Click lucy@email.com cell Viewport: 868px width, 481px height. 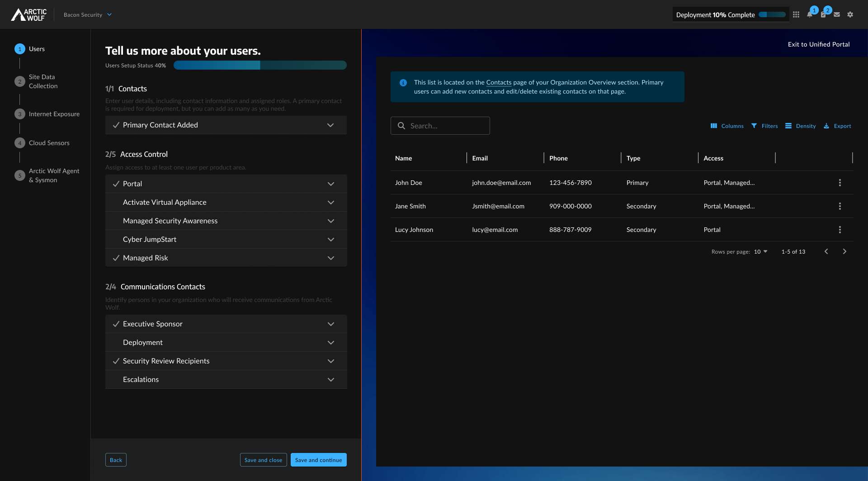(495, 230)
